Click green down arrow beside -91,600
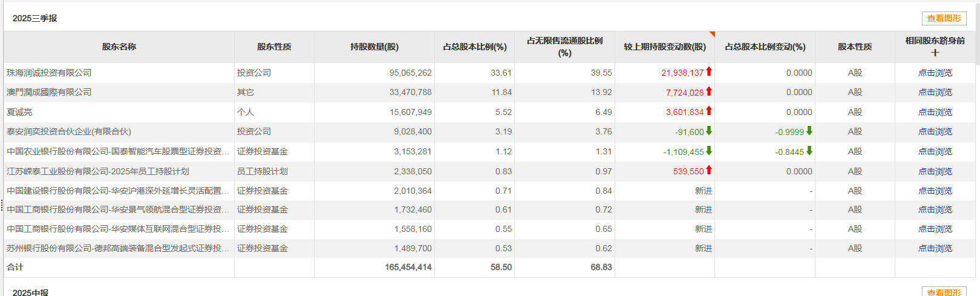This screenshot has width=980, height=296. [x=709, y=131]
